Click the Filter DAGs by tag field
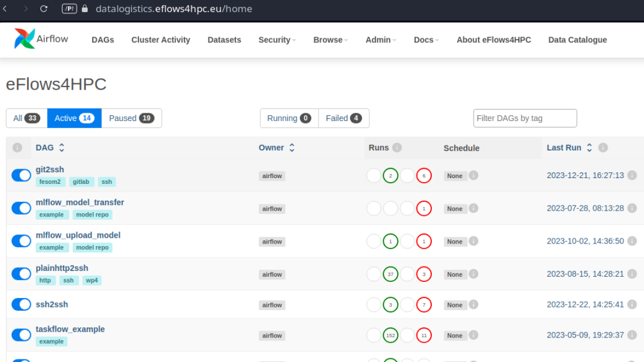 525,118
